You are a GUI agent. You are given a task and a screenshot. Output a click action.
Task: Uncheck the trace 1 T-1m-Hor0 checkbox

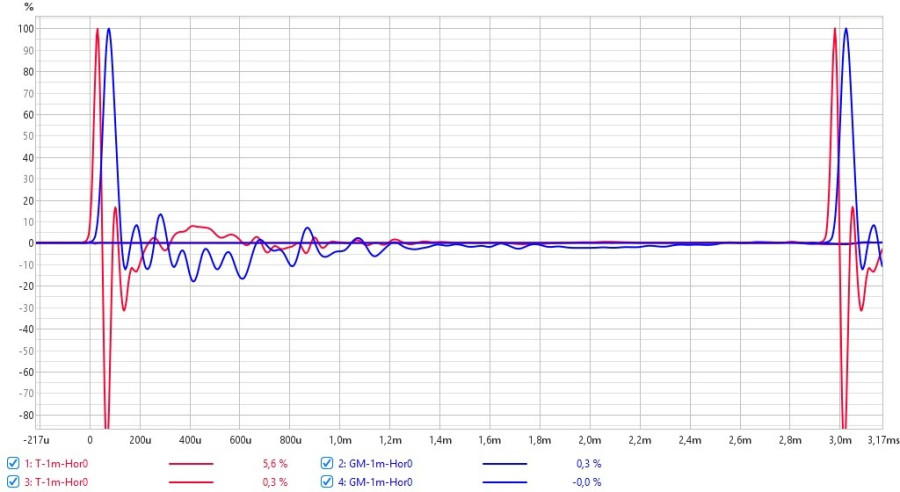(x=13, y=463)
